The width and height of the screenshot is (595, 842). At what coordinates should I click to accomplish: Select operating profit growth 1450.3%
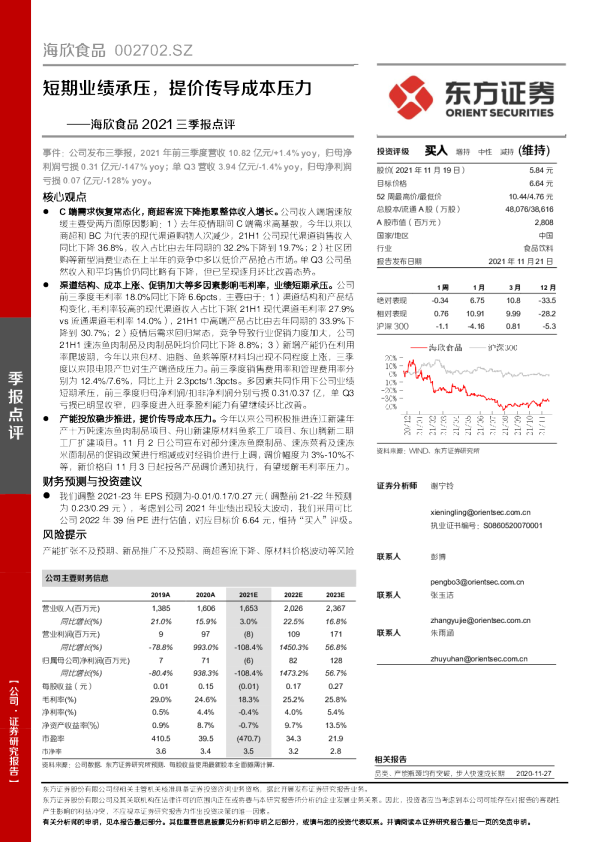pos(293,647)
